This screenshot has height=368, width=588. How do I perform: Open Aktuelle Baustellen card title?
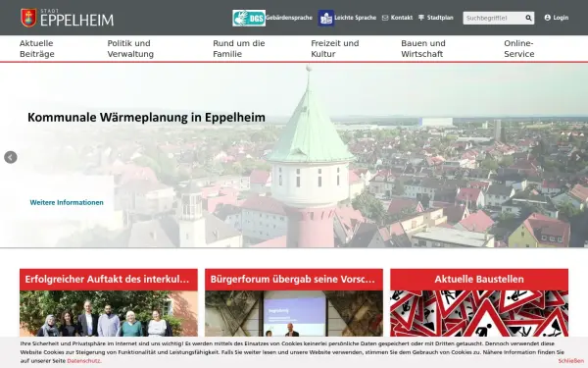(x=479, y=280)
